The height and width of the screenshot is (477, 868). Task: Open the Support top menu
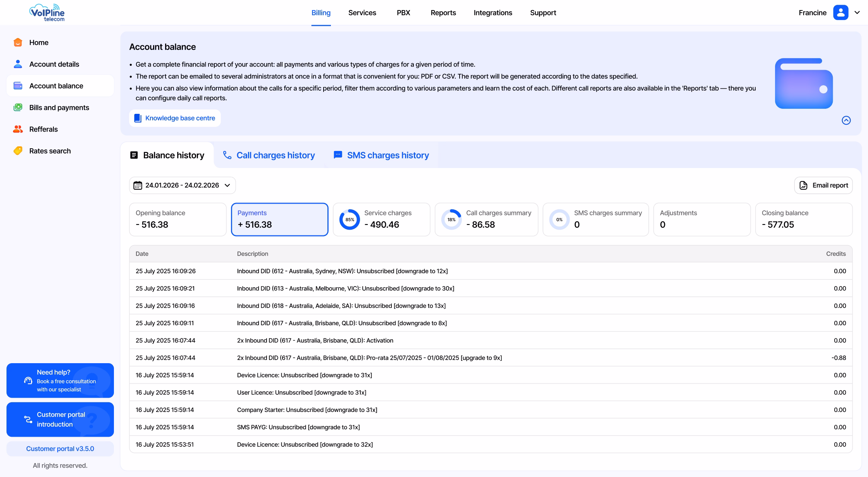coord(543,13)
